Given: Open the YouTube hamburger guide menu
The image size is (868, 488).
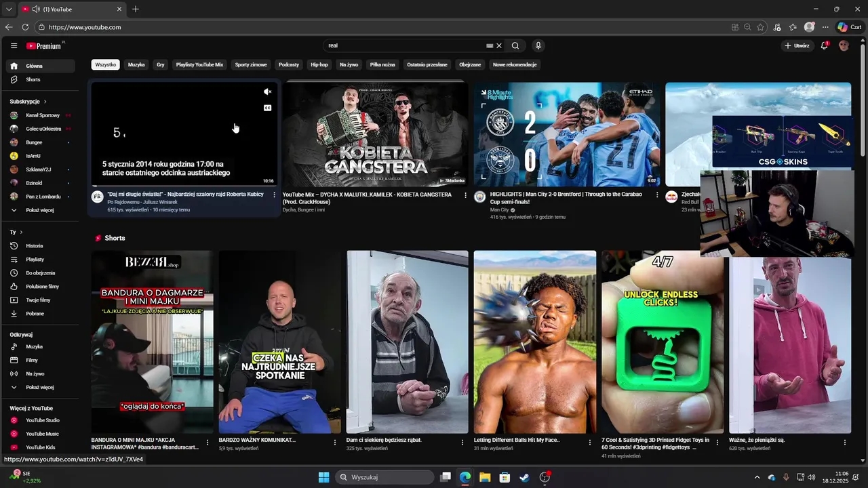Looking at the screenshot, I should click(14, 45).
